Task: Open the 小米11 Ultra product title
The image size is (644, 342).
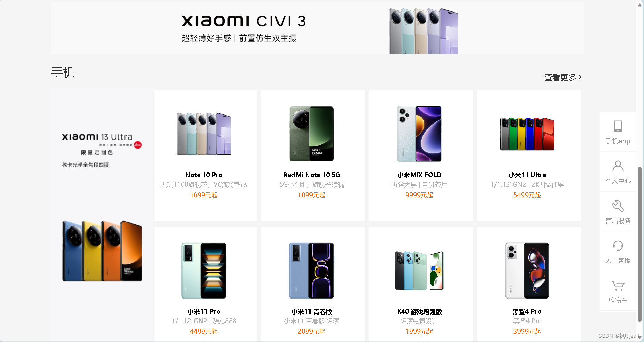Action: point(527,175)
